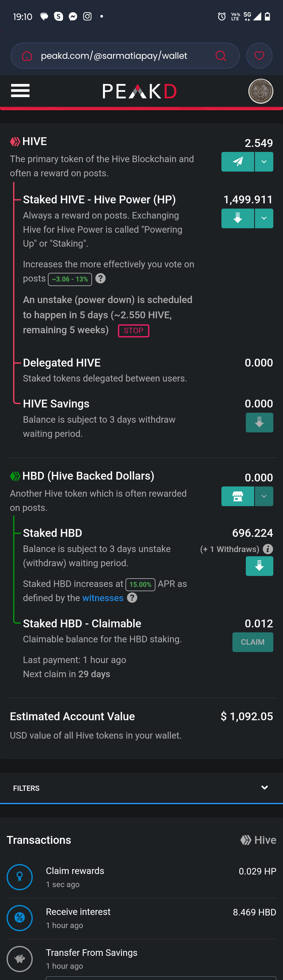Open the HBD market store icon button
Image resolution: width=283 pixels, height=980 pixels.
pos(237,496)
